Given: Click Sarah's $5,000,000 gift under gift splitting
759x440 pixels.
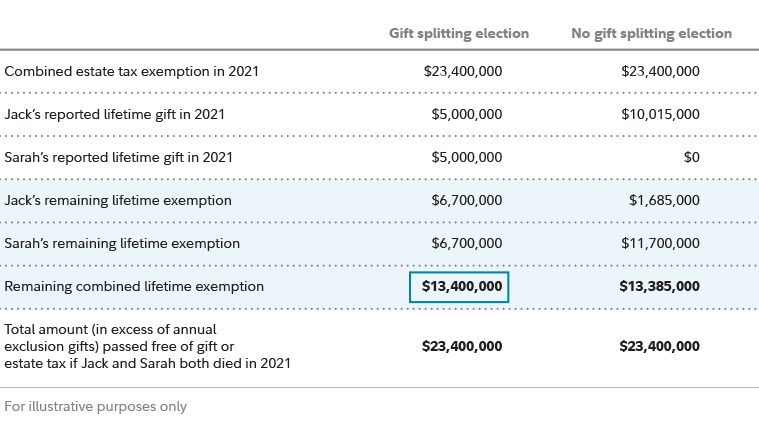Looking at the screenshot, I should 467,157.
